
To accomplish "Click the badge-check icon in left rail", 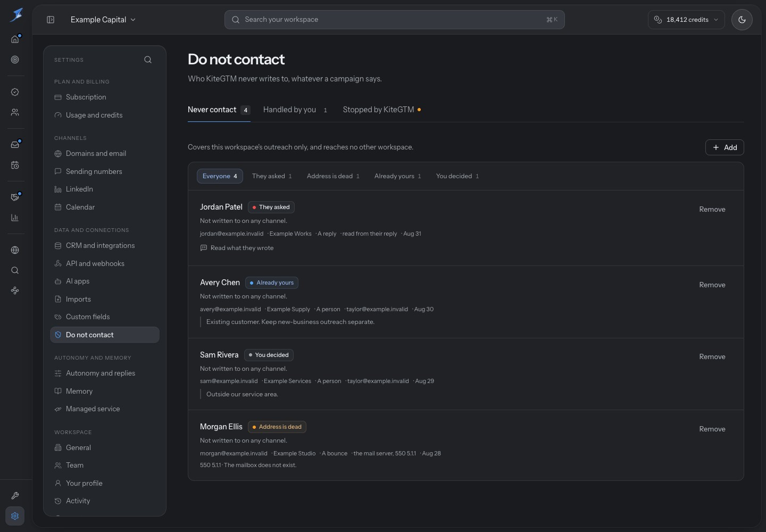I will (x=15, y=92).
